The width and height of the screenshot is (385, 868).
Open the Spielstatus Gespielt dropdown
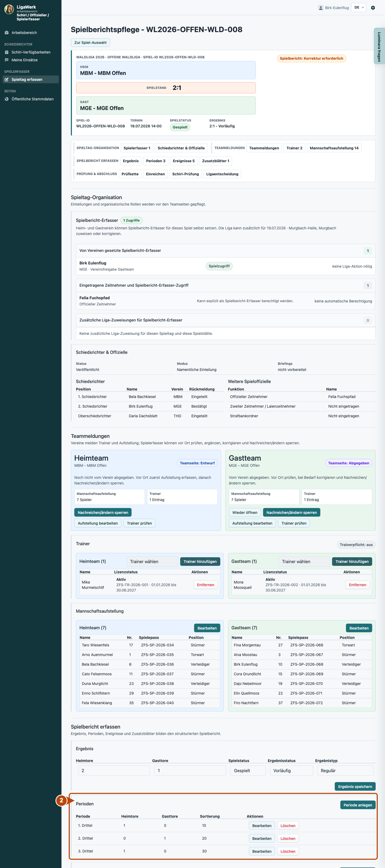coord(248,771)
